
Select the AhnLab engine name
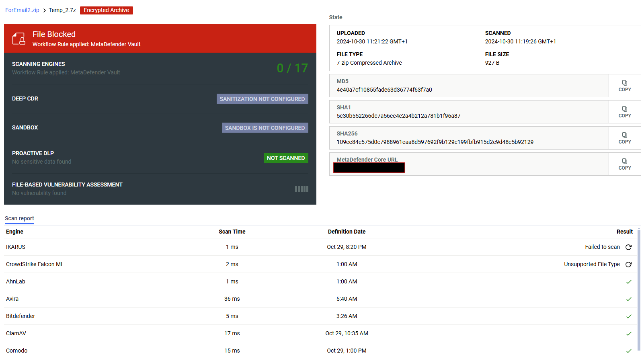(16, 281)
